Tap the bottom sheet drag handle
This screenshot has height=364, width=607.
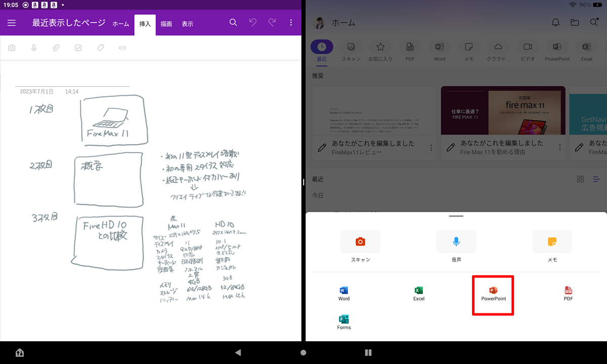[456, 216]
